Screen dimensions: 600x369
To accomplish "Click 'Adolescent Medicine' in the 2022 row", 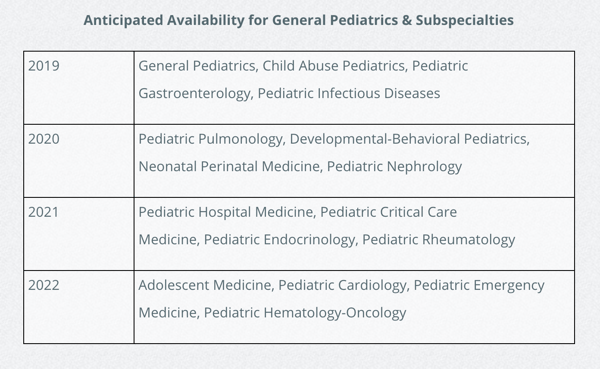I will coord(205,285).
